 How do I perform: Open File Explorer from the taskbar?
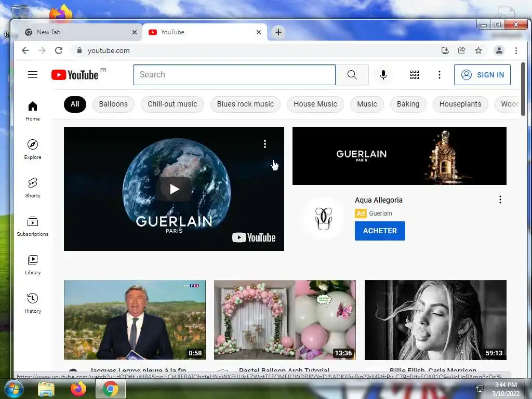point(46,389)
